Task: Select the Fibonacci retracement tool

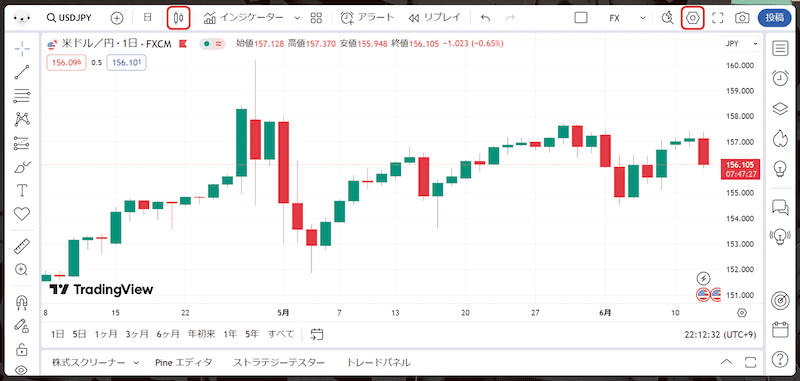Action: (x=22, y=95)
